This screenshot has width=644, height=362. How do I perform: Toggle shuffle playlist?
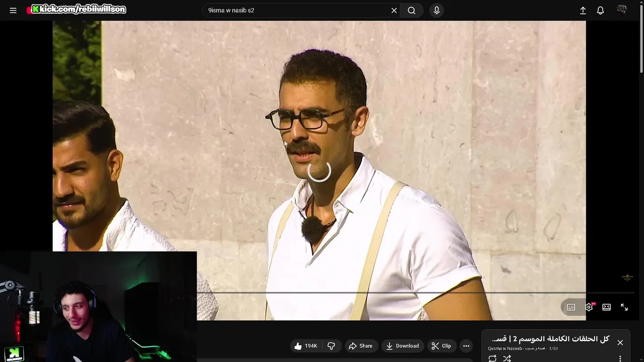coord(507,358)
